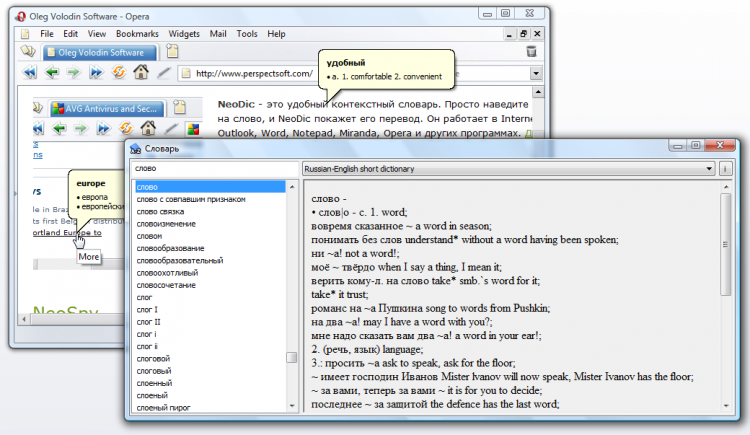Image resolution: width=750 pixels, height=435 pixels.
Task: Click the NeoSpy green heading link
Action: tap(66, 310)
